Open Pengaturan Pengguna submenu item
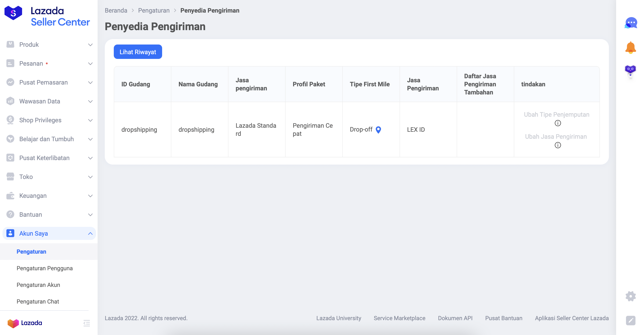Image resolution: width=644 pixels, height=335 pixels. 45,268
